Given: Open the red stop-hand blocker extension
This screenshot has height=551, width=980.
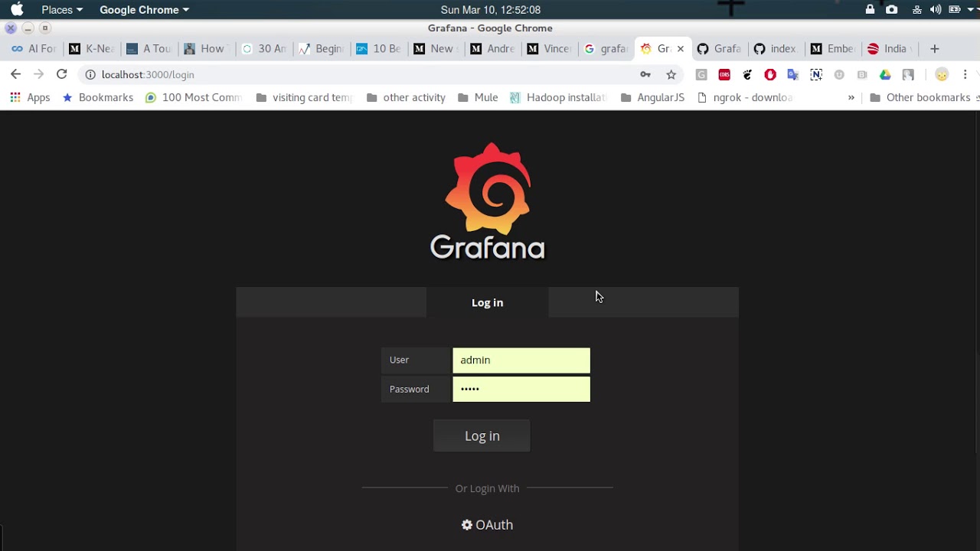Looking at the screenshot, I should pyautogui.click(x=770, y=74).
